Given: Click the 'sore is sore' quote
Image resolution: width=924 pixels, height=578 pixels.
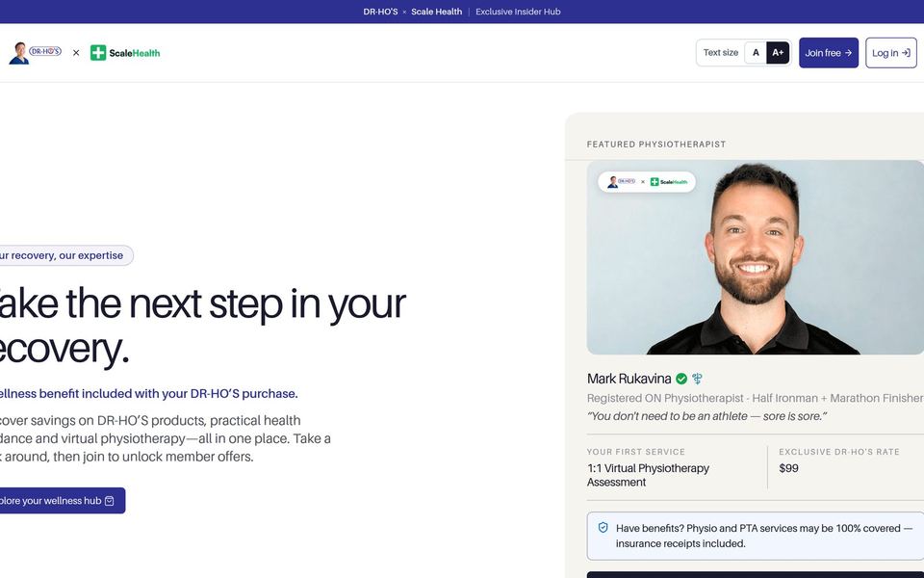Looking at the screenshot, I should tap(706, 416).
